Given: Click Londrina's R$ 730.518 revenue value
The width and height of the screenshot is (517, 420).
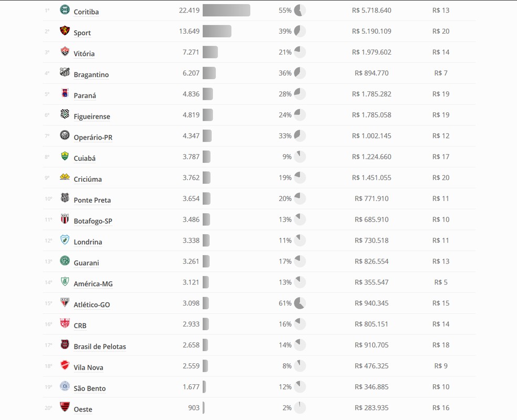Looking at the screenshot, I should [371, 240].
